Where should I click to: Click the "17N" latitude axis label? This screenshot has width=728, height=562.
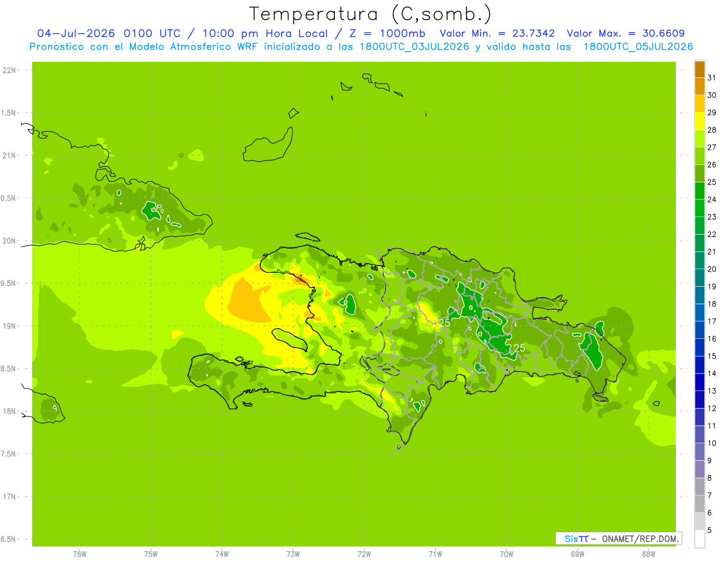(x=10, y=497)
